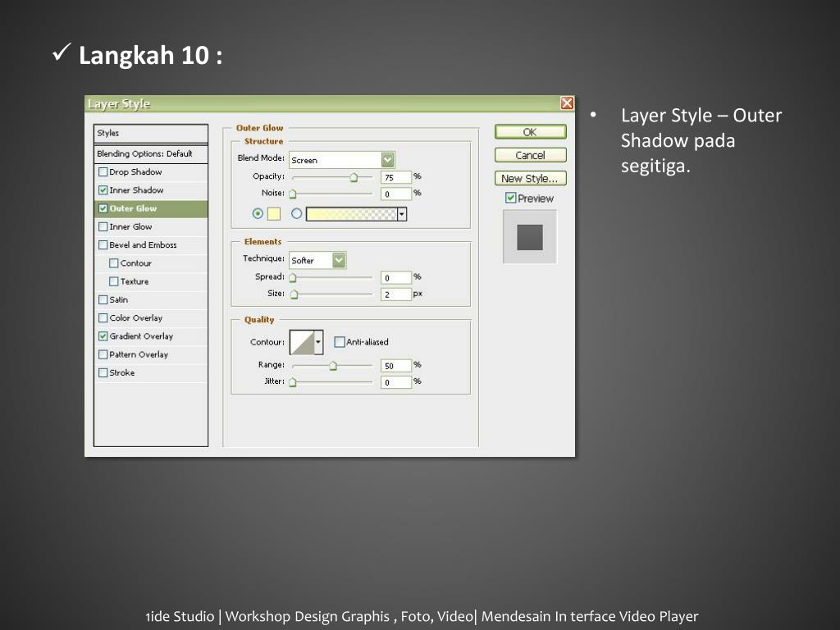Select the solid color radio button

point(258,214)
